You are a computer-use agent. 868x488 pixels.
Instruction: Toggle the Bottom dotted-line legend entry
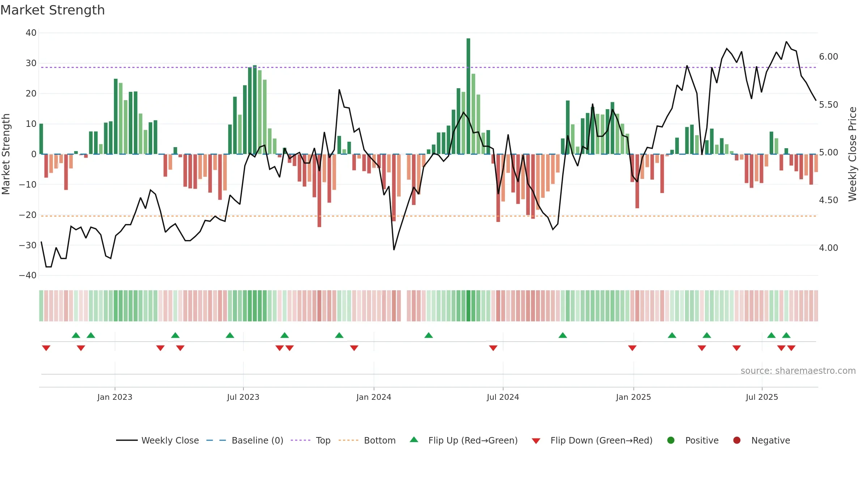(x=367, y=440)
